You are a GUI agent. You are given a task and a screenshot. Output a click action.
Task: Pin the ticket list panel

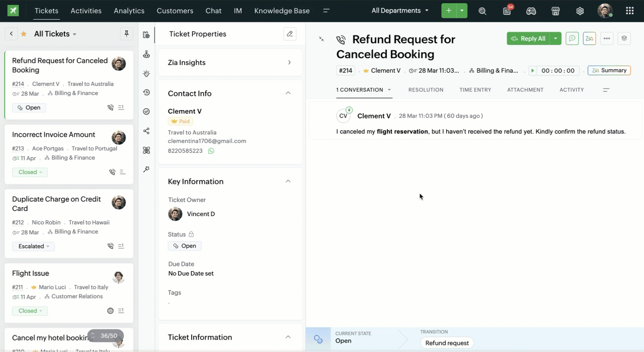[x=127, y=34]
